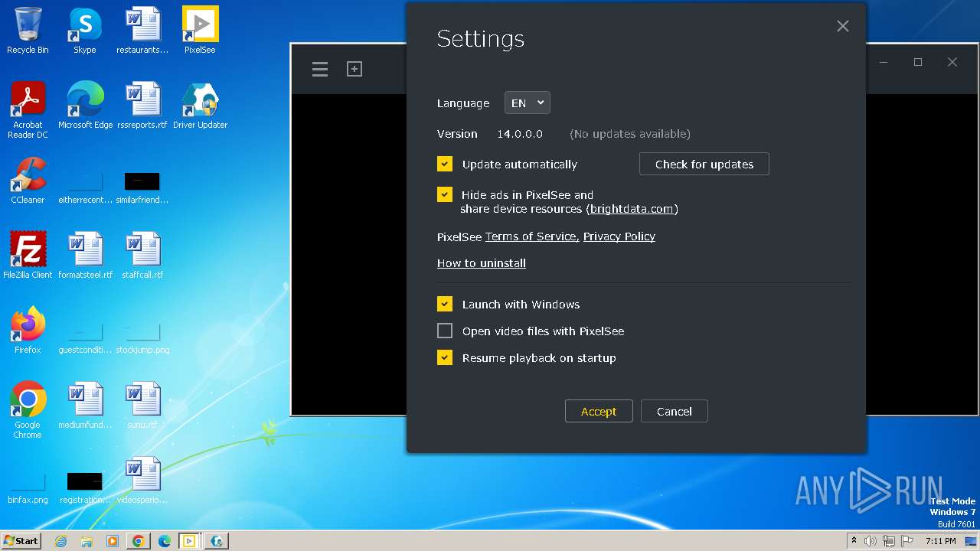
Task: Click the Cancel button in Settings
Action: [x=675, y=411]
